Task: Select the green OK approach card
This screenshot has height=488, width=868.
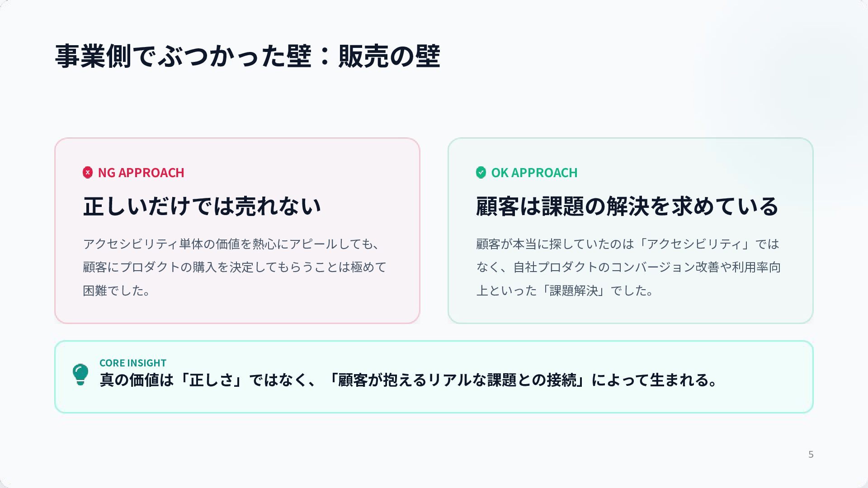Action: [x=631, y=231]
